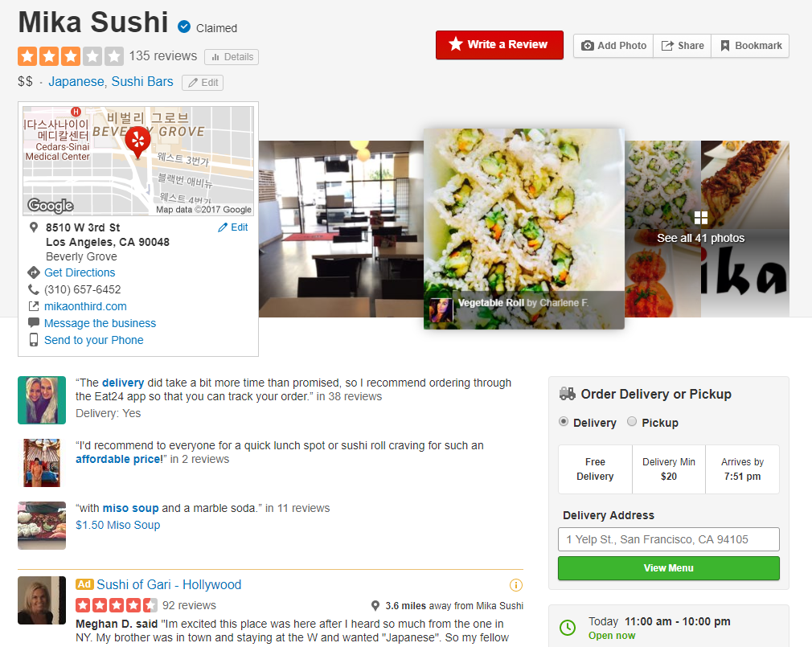Click the blue Claimed verified badge
Screen dimensions: 812x647
pos(184,27)
